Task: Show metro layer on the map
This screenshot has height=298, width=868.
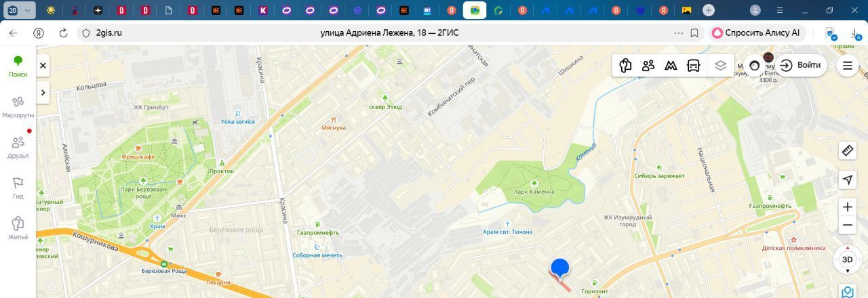Action: [x=671, y=66]
